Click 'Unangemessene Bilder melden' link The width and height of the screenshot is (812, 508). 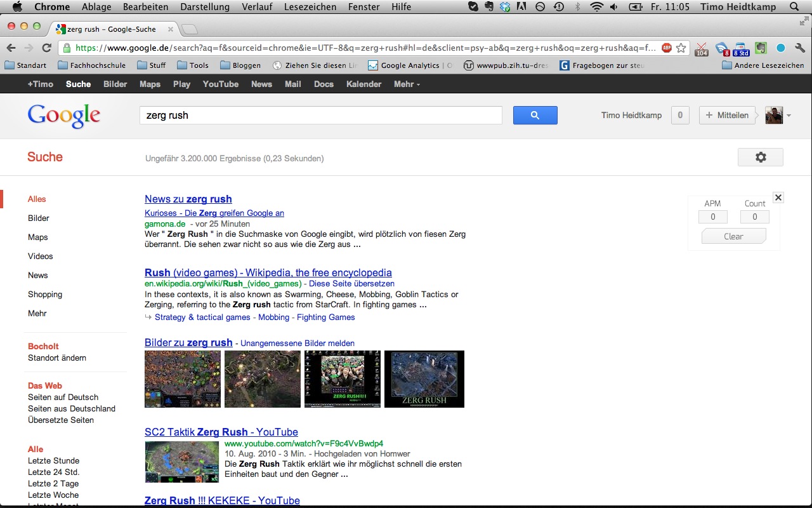tap(298, 344)
